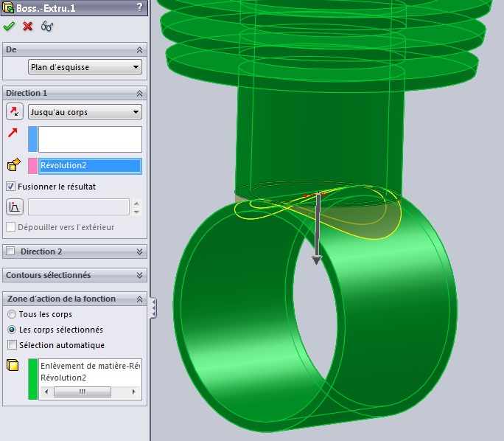Screen dimensions: 504x441
Task: Open the Plan d'esquisse dropdown
Action: click(85, 67)
